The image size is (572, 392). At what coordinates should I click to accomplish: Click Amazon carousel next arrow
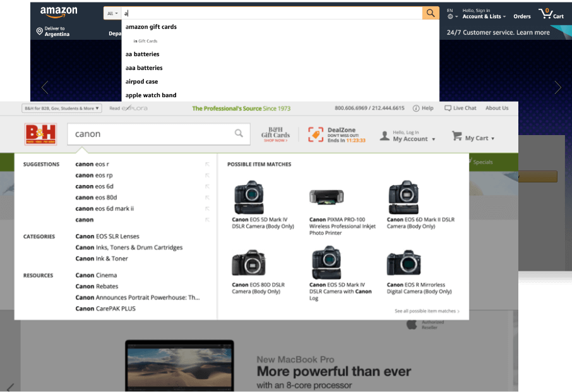557,88
